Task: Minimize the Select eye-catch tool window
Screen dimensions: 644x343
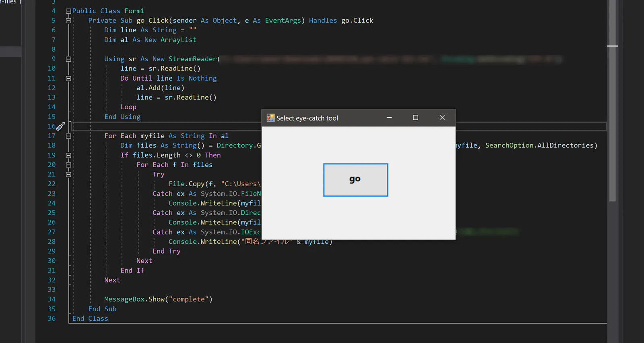Action: click(389, 118)
